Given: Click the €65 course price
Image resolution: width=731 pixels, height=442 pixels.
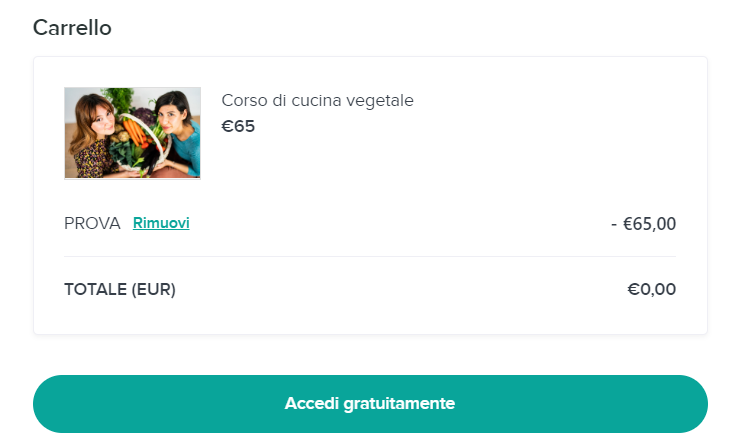Looking at the screenshot, I should point(238,126).
